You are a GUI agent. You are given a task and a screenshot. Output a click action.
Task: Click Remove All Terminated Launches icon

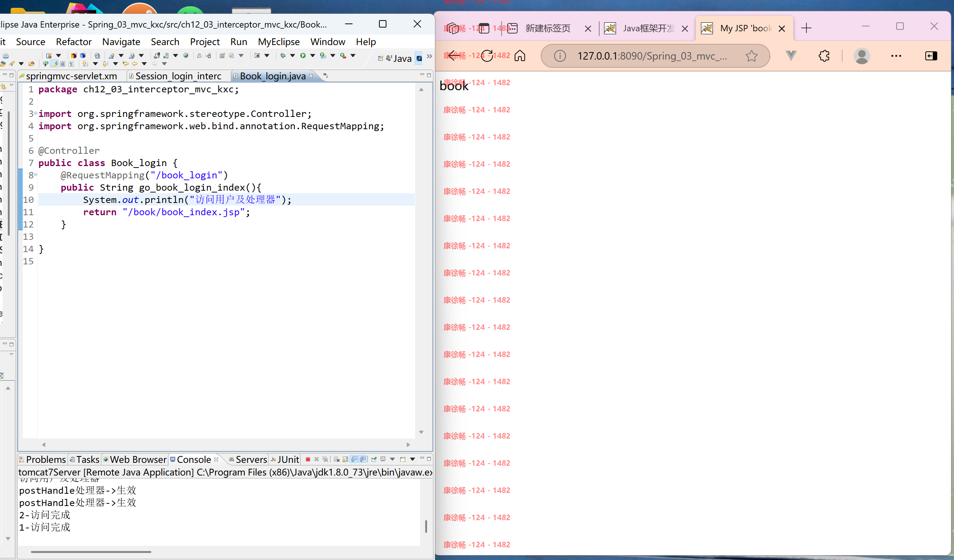click(325, 459)
